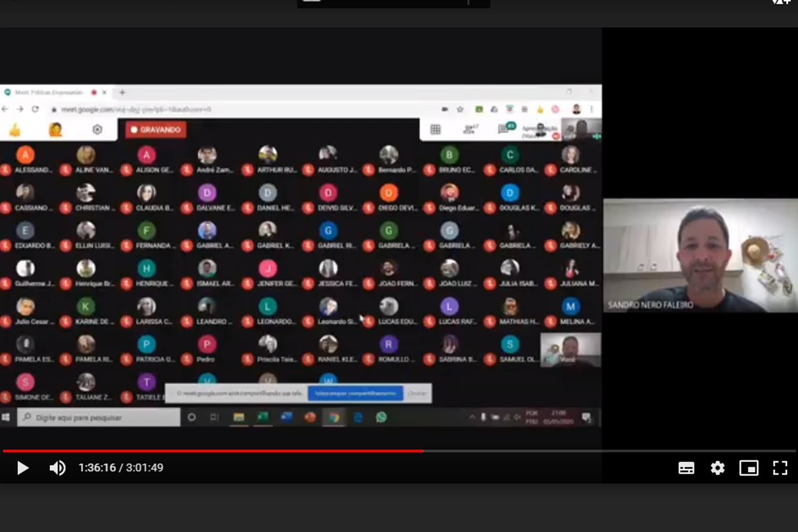Image resolution: width=798 pixels, height=532 pixels.
Task: Click the Apresentação presentation indicator in Meet
Action: tap(540, 131)
